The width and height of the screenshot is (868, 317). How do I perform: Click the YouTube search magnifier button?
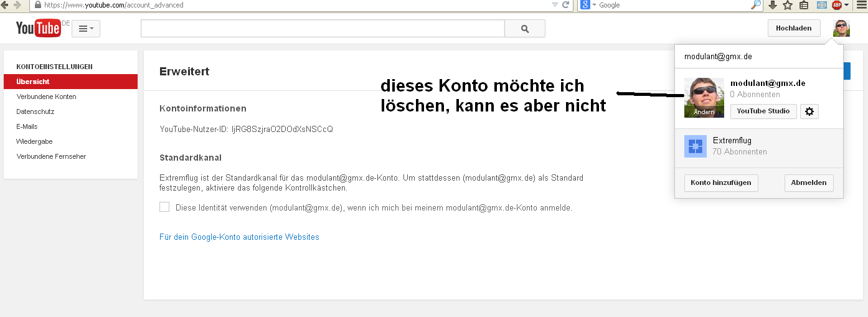click(x=525, y=29)
